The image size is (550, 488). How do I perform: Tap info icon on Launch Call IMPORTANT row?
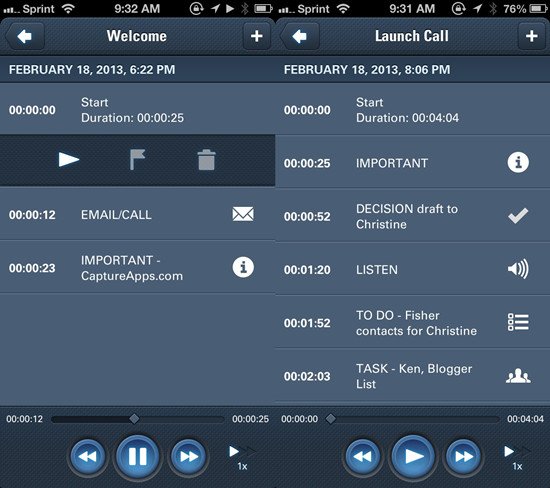[x=518, y=162]
